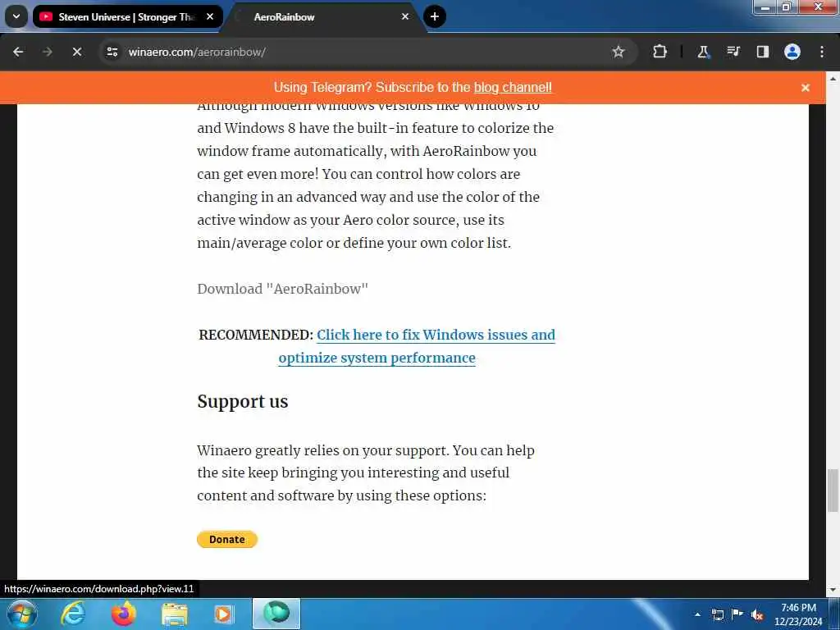
Task: Click the scrollbar down arrow
Action: (x=833, y=590)
